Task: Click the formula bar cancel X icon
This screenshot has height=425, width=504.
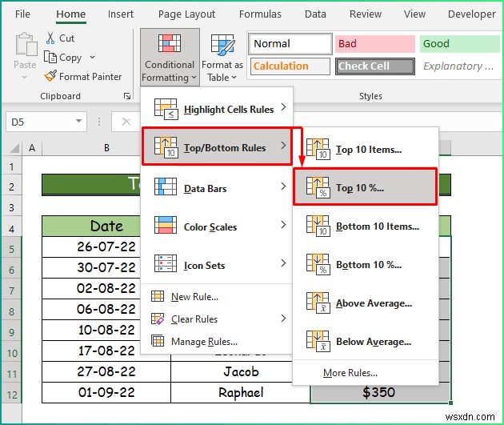Action: (126, 122)
